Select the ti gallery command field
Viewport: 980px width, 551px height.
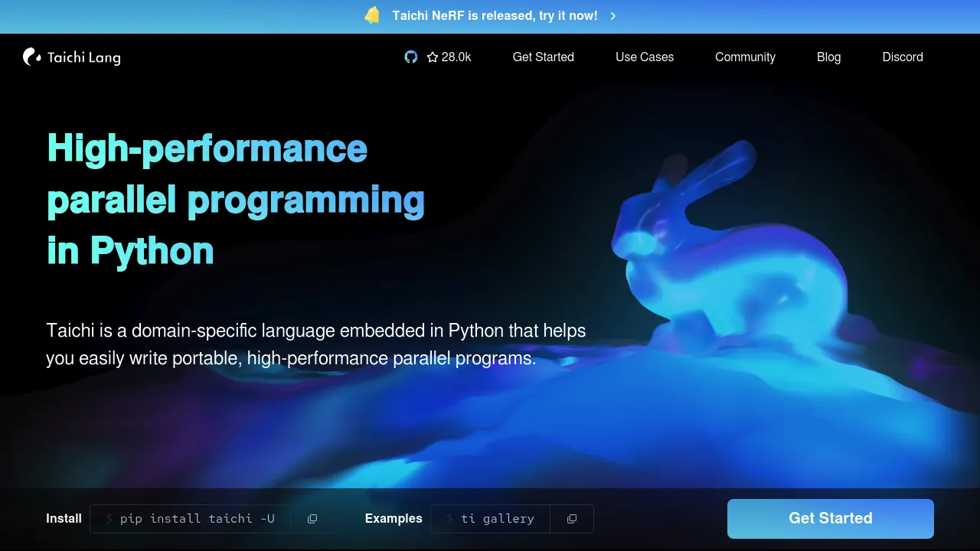point(491,519)
